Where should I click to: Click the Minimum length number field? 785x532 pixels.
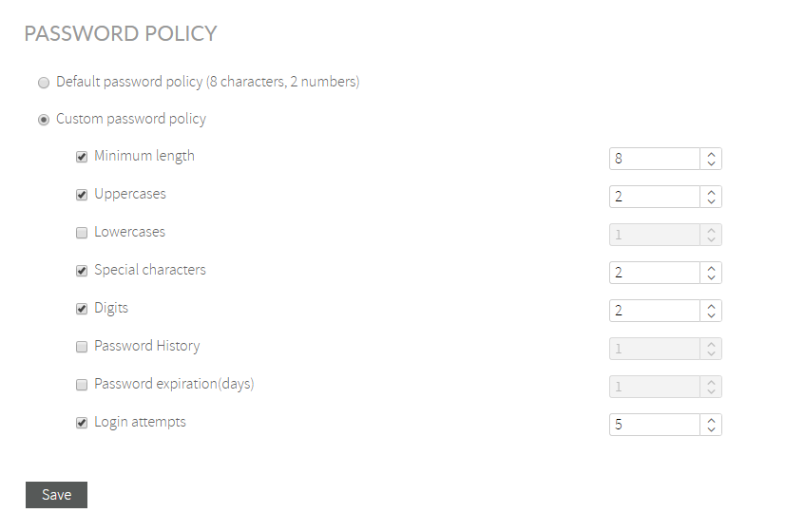pos(655,159)
